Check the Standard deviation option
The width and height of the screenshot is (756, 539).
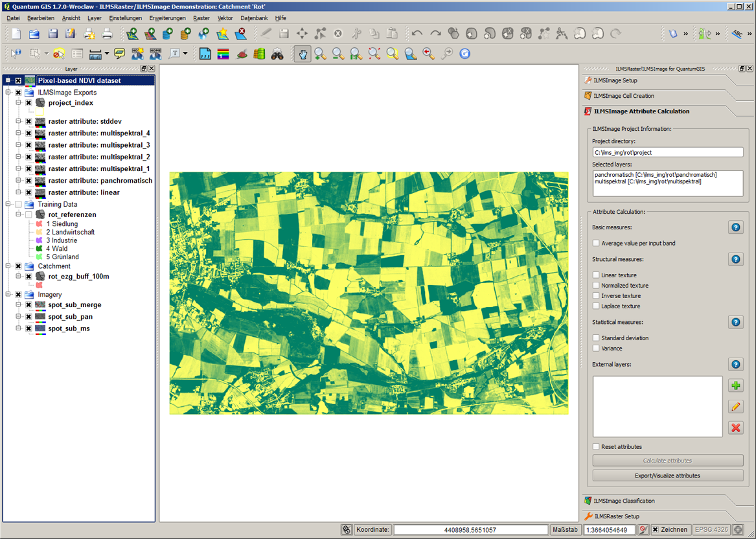[596, 338]
